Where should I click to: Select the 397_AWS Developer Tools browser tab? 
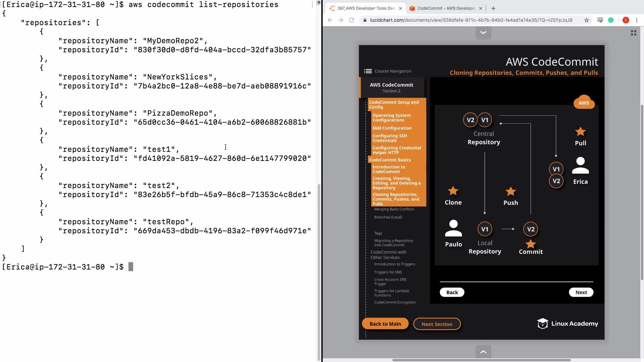[366, 8]
